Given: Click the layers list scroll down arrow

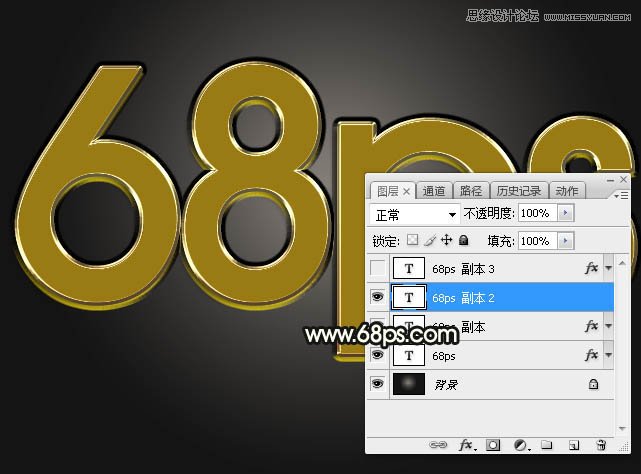Looking at the screenshot, I should tap(622, 429).
